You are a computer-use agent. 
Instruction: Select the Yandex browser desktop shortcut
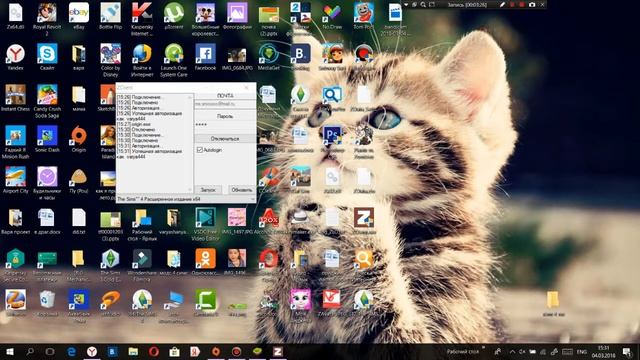(x=16, y=57)
